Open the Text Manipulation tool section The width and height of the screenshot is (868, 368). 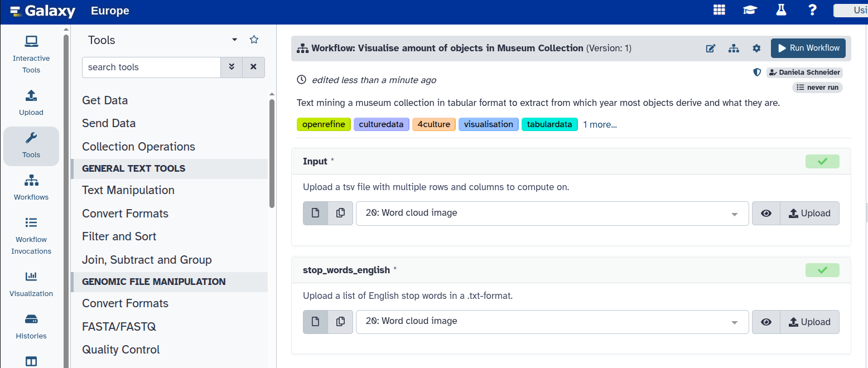pos(128,190)
